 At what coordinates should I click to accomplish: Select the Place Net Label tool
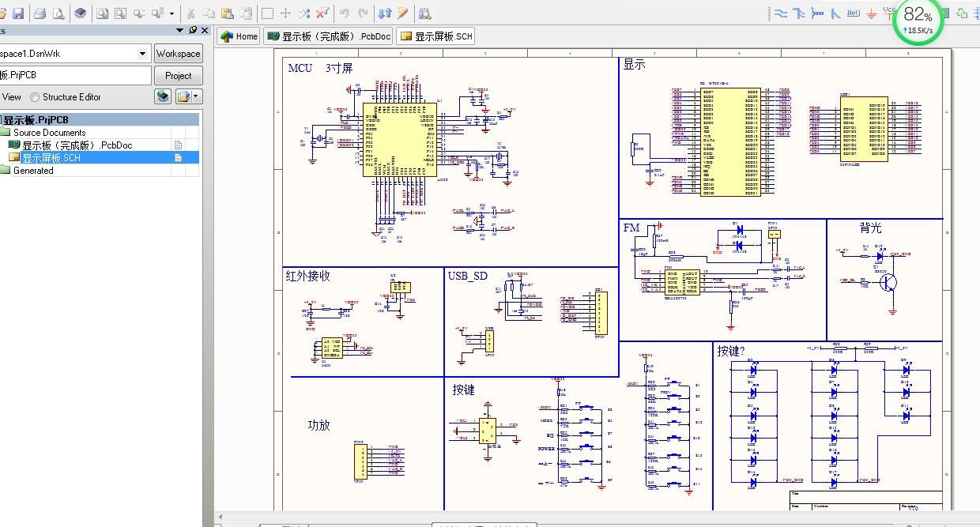854,13
